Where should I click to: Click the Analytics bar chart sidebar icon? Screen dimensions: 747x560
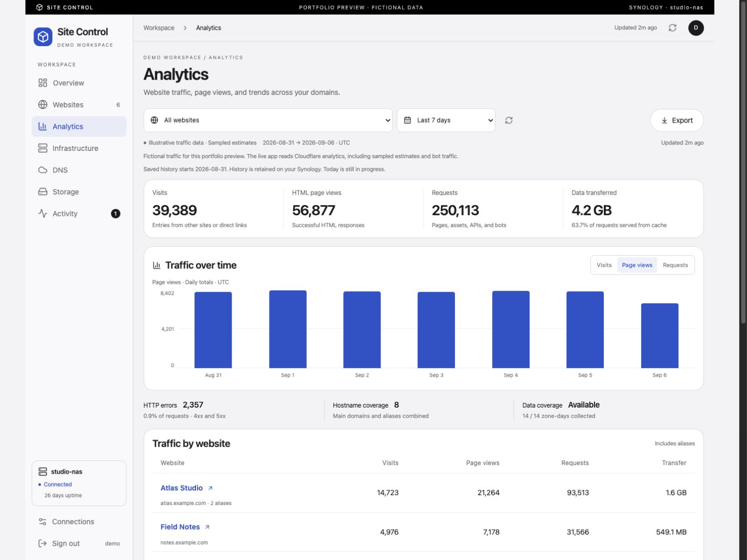(x=43, y=126)
